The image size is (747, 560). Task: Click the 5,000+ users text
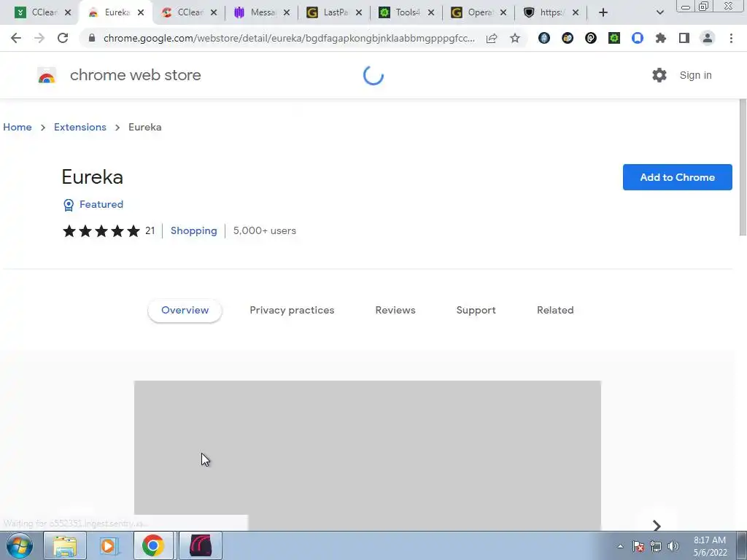pos(264,230)
